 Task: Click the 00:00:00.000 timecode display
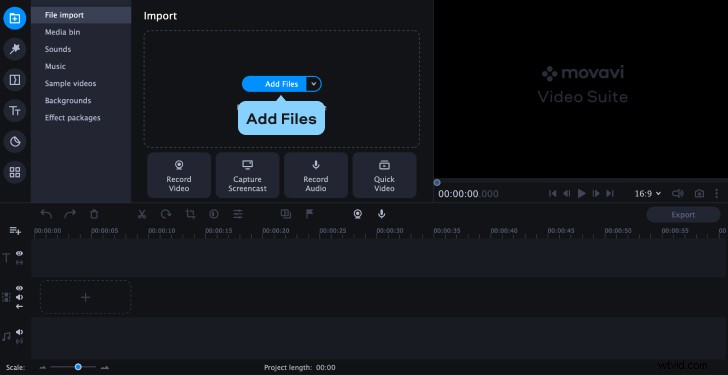(x=468, y=194)
